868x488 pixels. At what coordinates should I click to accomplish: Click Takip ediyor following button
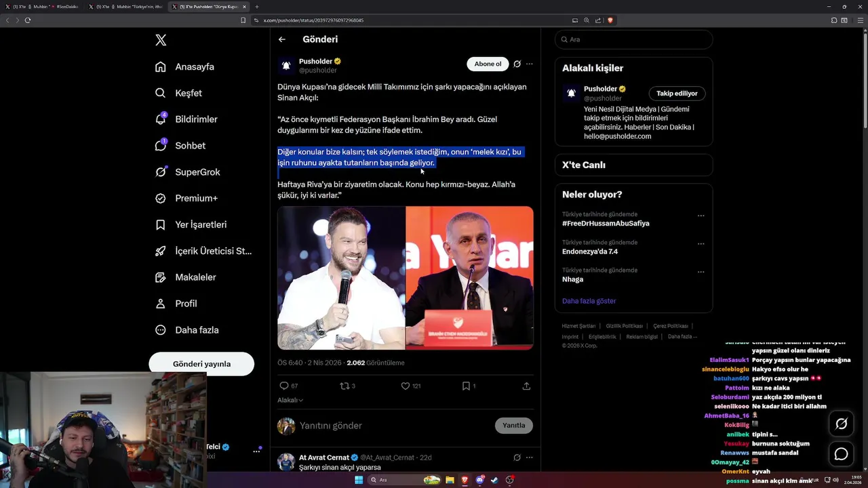click(x=677, y=94)
